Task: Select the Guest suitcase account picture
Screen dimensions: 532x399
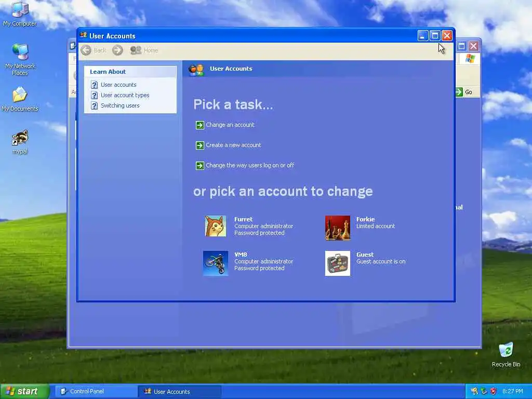Action: click(x=338, y=263)
